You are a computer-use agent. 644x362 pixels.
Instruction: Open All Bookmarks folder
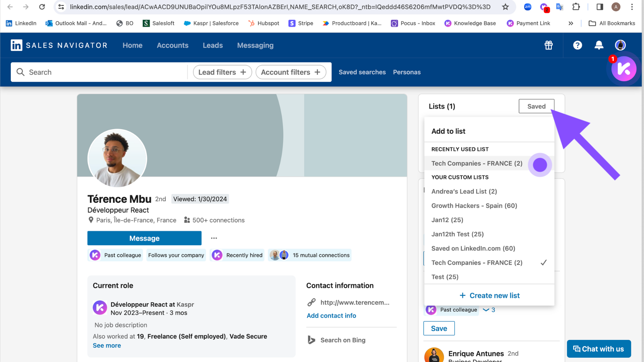612,23
